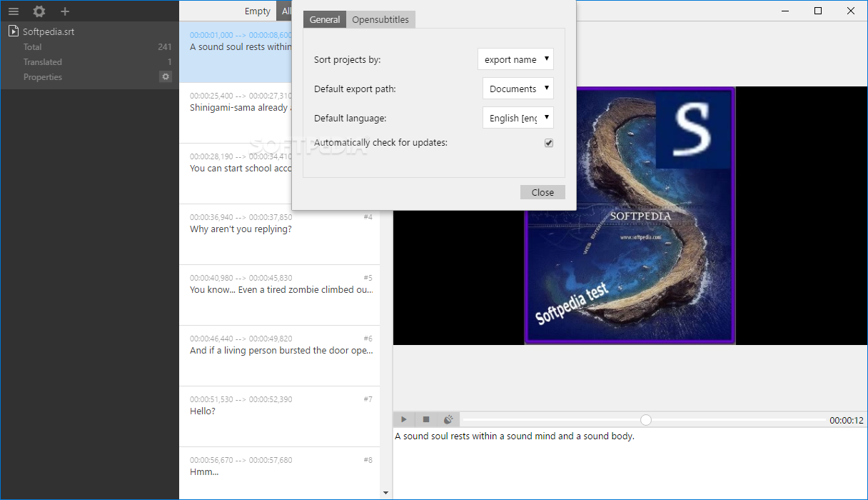This screenshot has height=500, width=868.
Task: Click the 'Sort projects by:' label
Action: (347, 60)
